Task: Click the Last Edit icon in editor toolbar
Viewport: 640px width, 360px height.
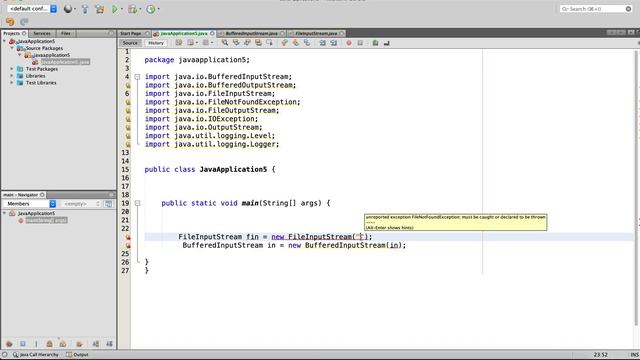Action: coord(179,43)
